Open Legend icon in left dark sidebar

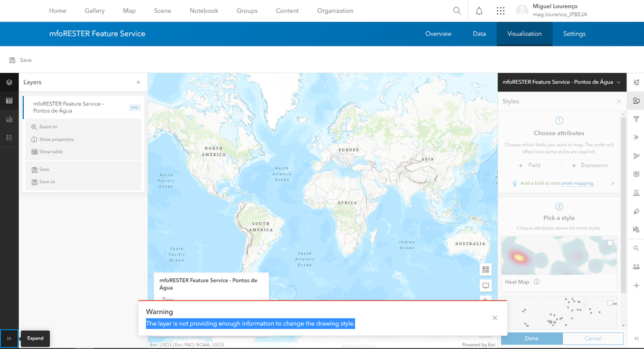coord(9,138)
